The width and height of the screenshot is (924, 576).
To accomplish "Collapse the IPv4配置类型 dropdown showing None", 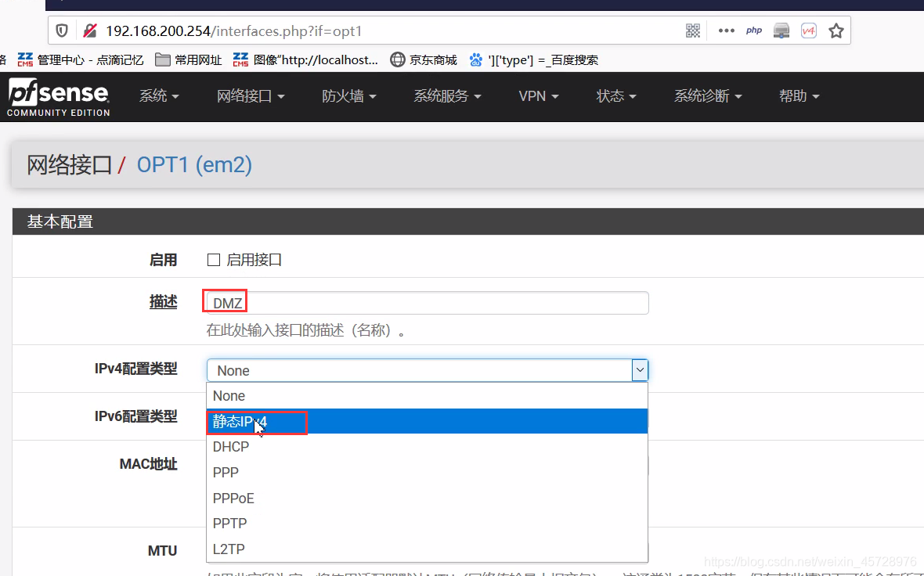I will (428, 370).
